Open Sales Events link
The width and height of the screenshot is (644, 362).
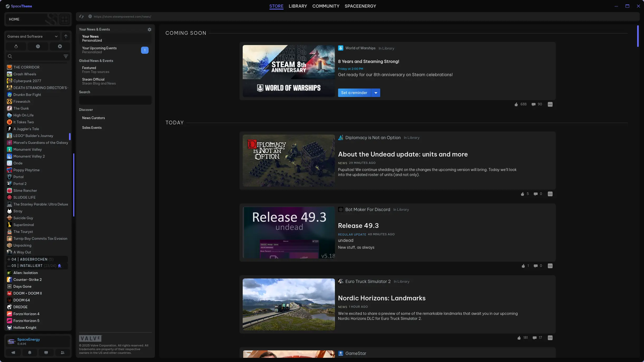[92, 128]
